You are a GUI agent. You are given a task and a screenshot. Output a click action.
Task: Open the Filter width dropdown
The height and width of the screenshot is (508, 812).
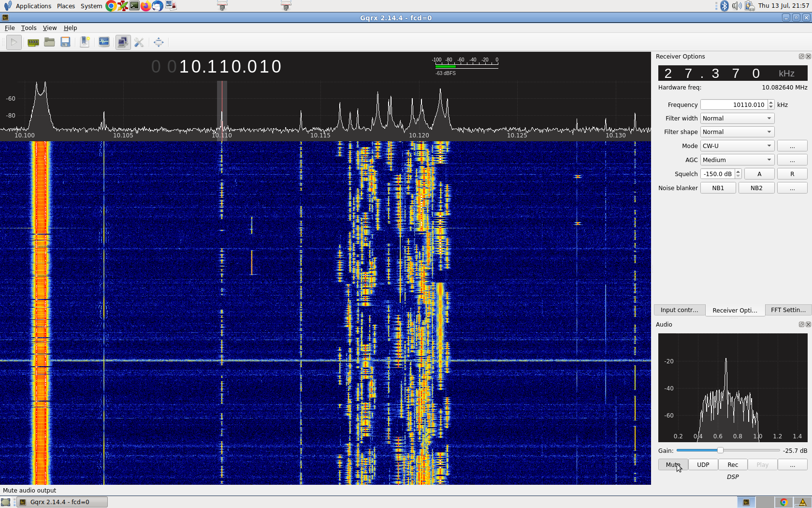point(737,119)
